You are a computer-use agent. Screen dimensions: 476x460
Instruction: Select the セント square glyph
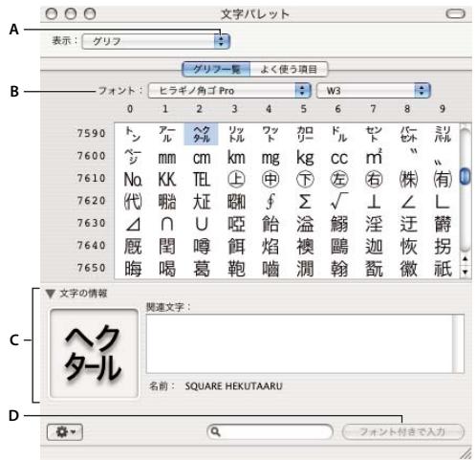click(x=374, y=134)
